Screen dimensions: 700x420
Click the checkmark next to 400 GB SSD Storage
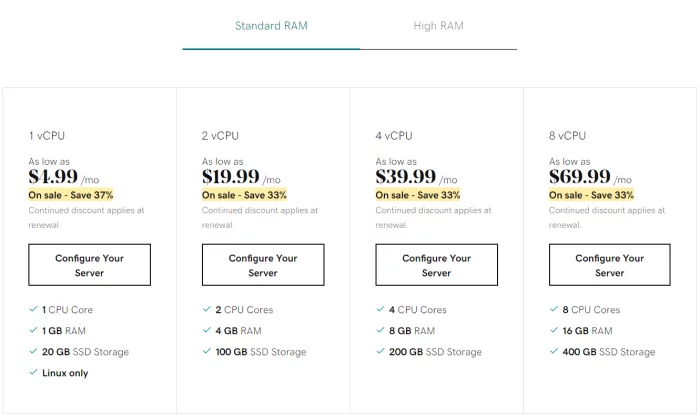pos(554,351)
